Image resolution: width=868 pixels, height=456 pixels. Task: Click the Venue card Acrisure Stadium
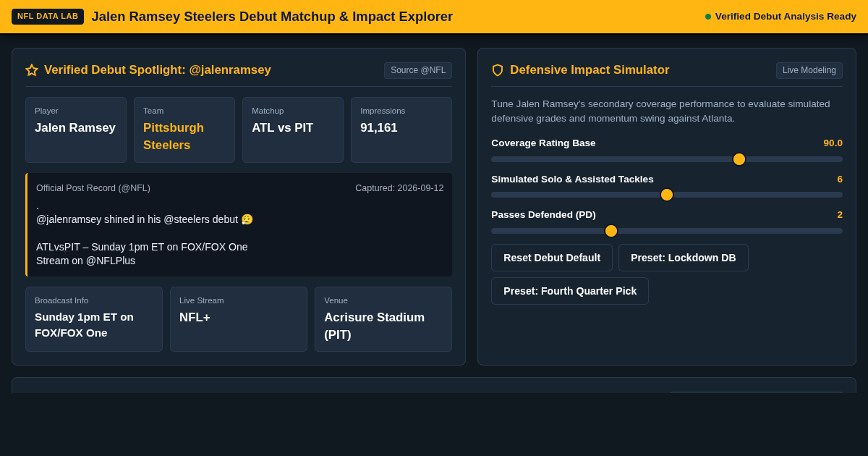[383, 319]
